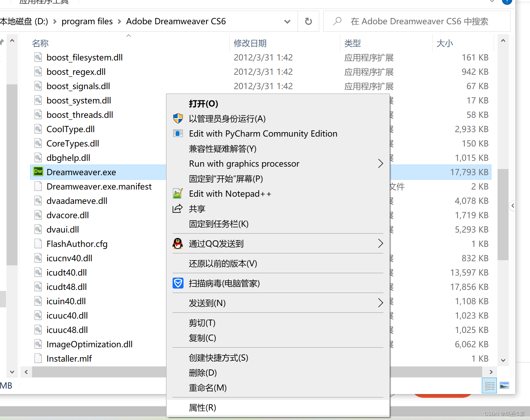530x420 pixels.
Task: Open the address bar history dropdown arrow
Action: point(287,21)
